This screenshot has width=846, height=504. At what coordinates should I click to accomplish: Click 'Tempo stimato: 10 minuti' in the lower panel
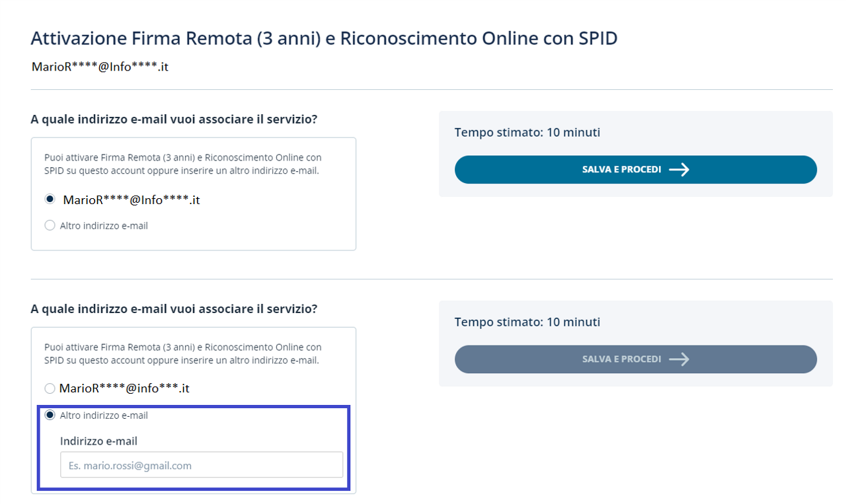[x=527, y=322]
